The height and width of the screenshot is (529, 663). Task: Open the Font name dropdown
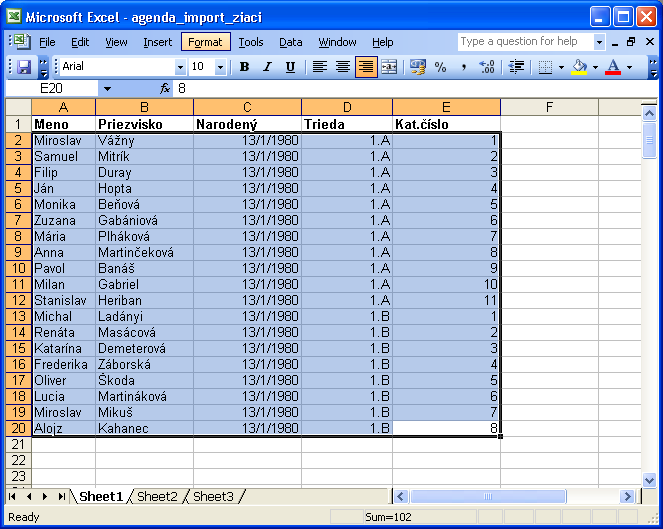(x=180, y=67)
